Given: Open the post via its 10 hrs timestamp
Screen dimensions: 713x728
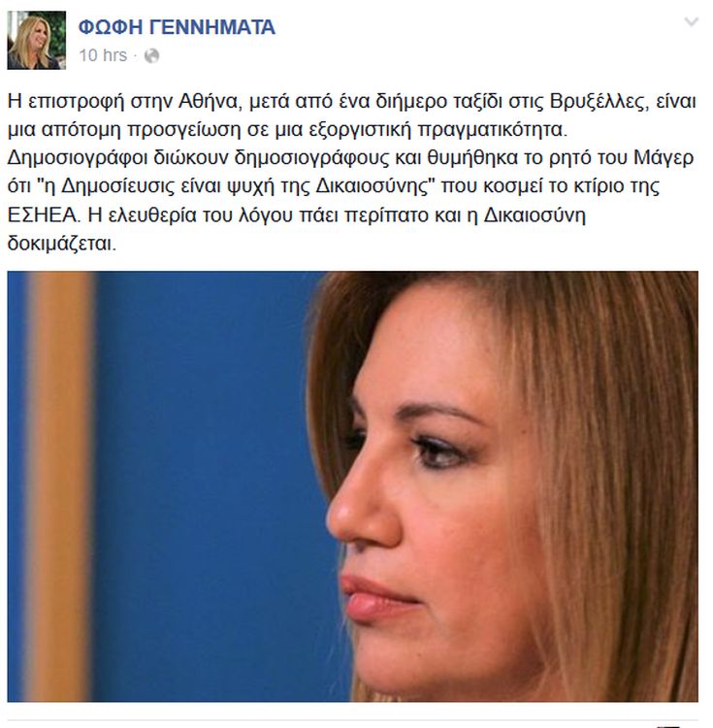Looking at the screenshot, I should tap(103, 55).
